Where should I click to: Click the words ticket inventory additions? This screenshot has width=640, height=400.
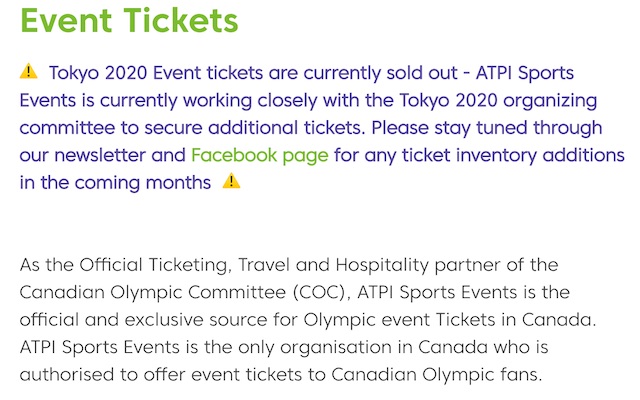point(513,156)
